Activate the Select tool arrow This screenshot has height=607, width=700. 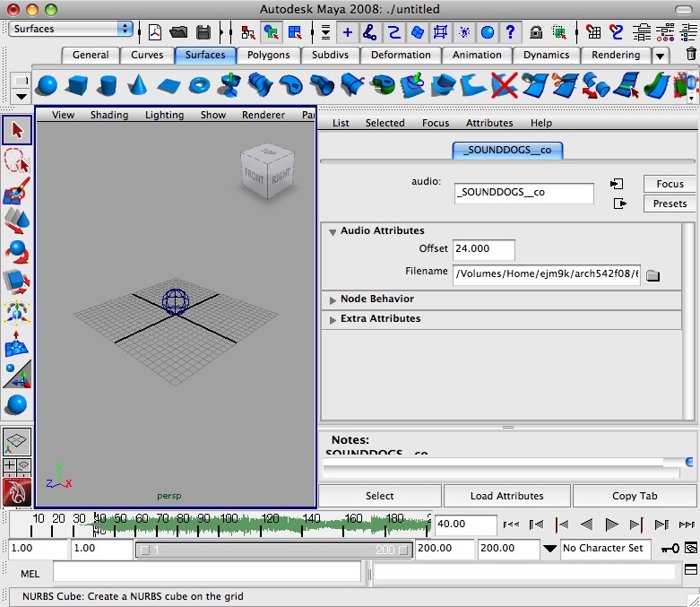point(17,130)
